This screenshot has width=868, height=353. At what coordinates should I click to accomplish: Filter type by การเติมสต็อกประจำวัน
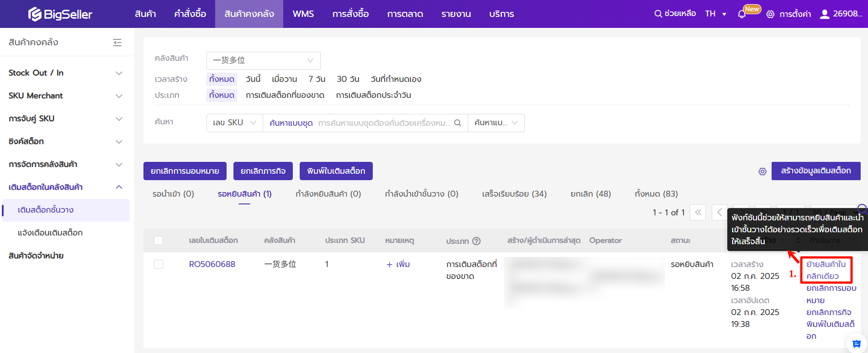coord(374,95)
